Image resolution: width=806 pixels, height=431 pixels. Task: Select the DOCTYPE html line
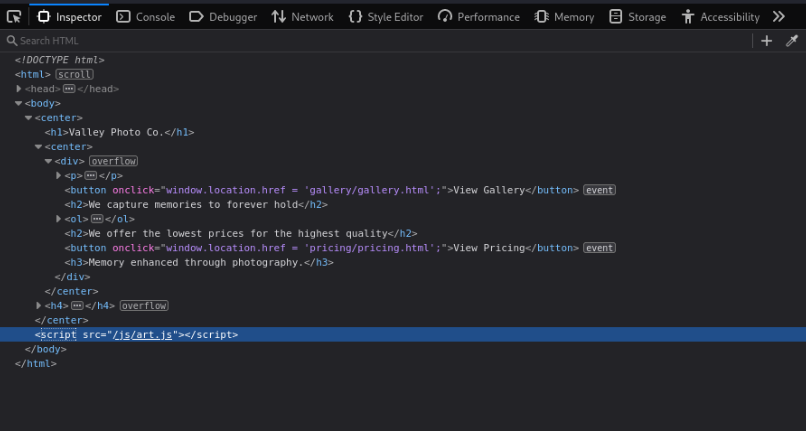(60, 60)
